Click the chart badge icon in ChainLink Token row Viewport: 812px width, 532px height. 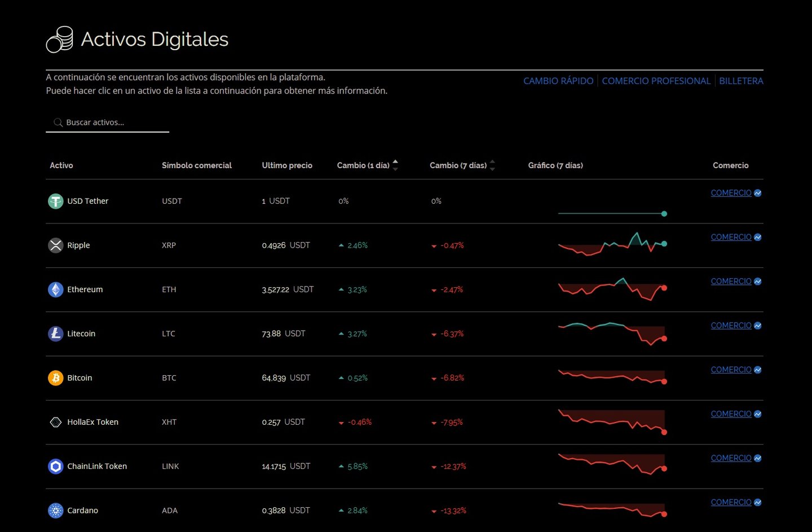tap(757, 458)
